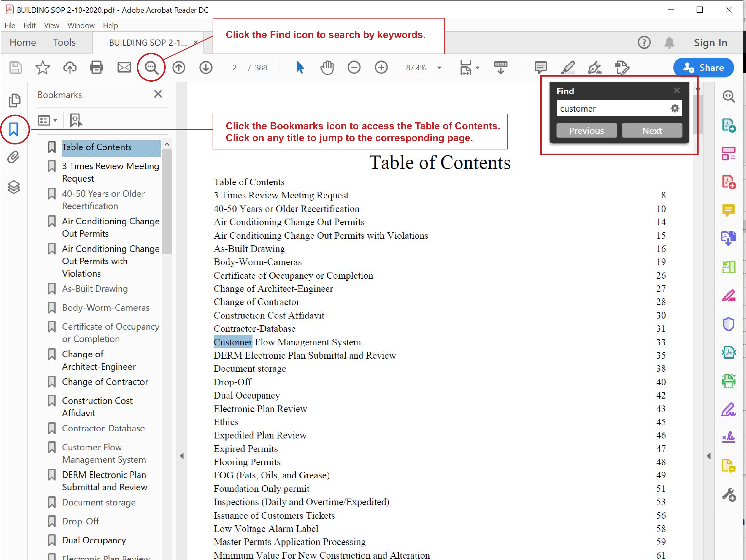
Task: Switch to the Tools tab
Action: (64, 42)
